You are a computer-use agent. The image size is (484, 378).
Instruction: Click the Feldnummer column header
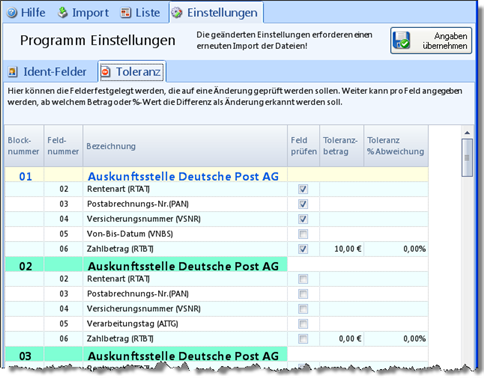point(63,146)
